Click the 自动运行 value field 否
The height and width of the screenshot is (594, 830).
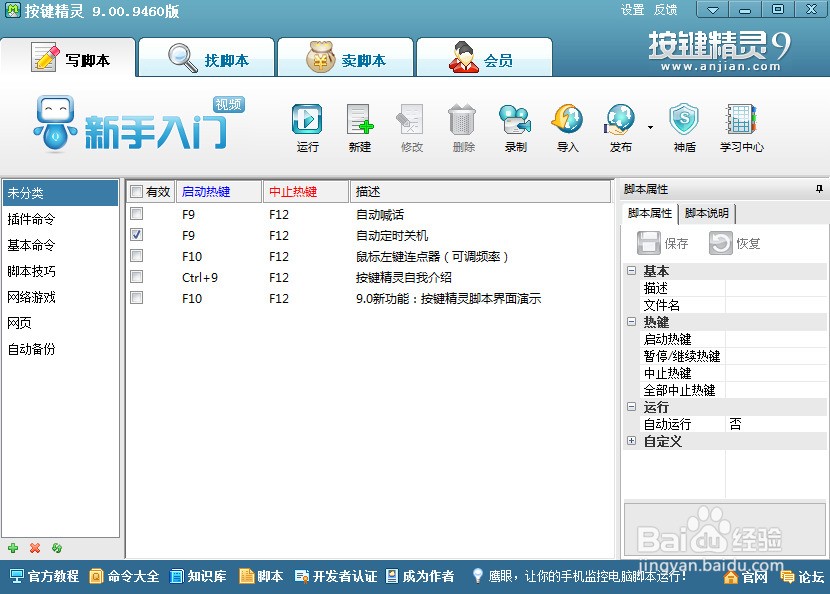pyautogui.click(x=775, y=424)
